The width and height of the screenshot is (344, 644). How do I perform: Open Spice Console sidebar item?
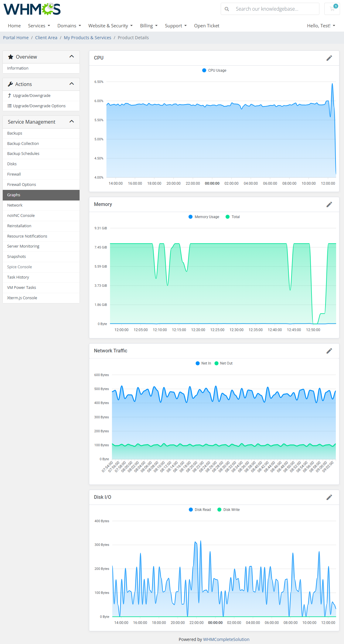[x=41, y=267]
